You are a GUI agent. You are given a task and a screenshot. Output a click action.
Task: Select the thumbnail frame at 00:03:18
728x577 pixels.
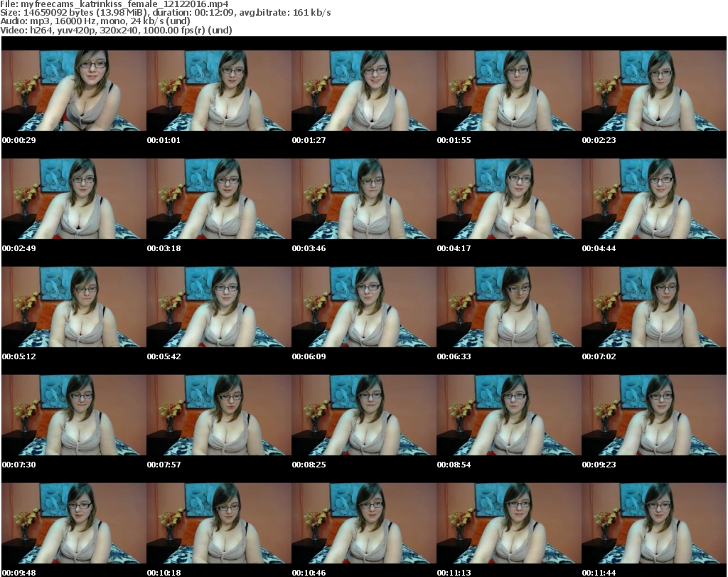pos(219,198)
